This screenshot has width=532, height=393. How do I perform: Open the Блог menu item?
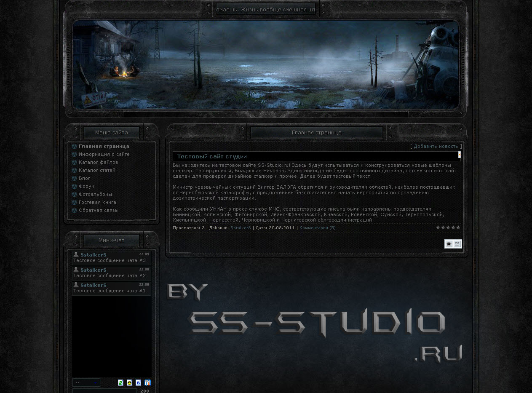click(85, 178)
